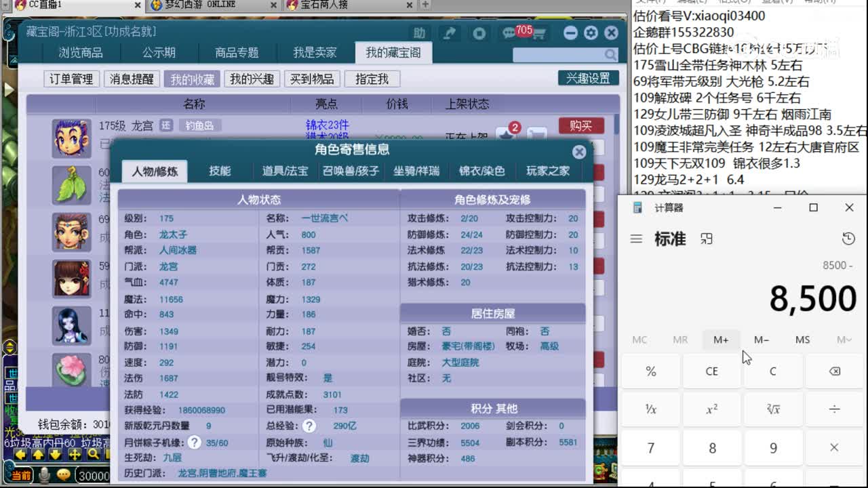
Task: Click the calculator reciprocal 1/x key
Action: [651, 409]
